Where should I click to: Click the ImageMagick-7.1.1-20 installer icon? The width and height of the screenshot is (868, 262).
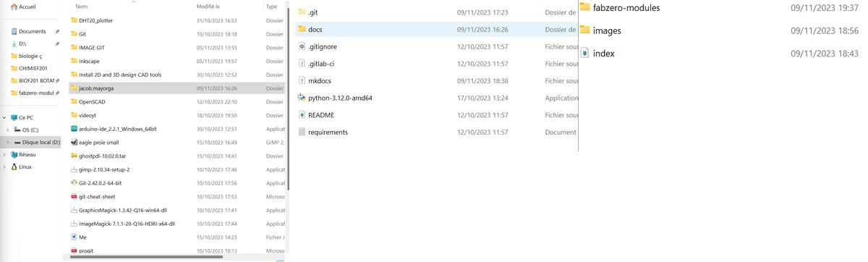click(74, 224)
